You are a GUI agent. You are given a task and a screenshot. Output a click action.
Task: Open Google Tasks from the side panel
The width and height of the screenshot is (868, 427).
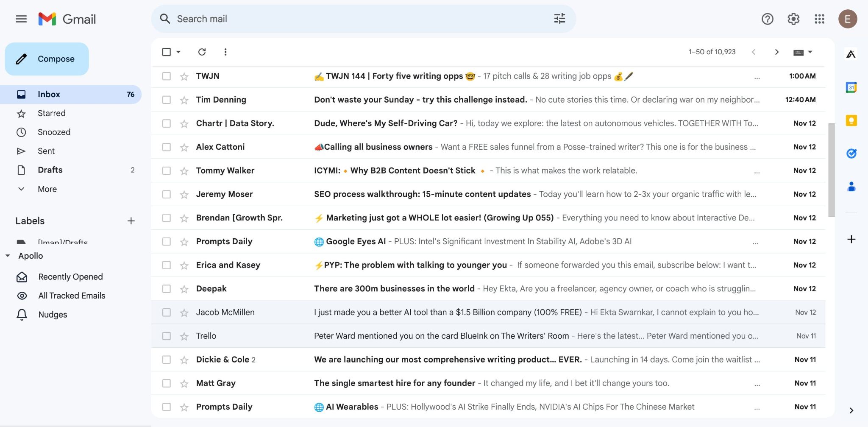(x=851, y=153)
